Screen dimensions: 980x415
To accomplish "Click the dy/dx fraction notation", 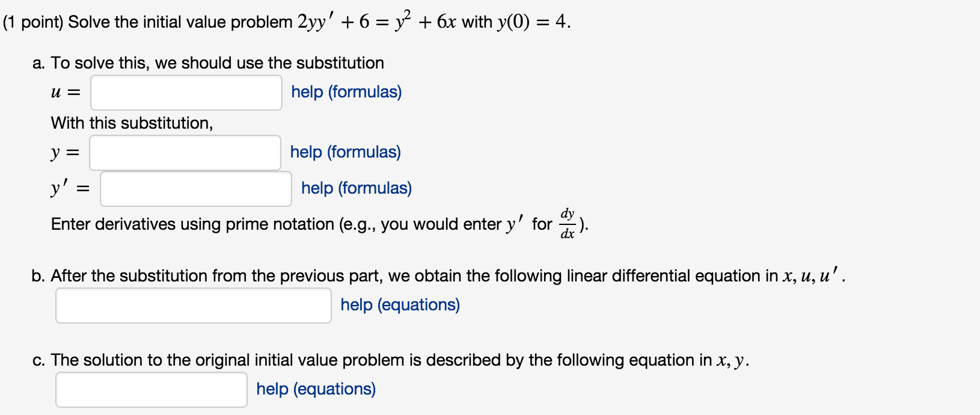I will [x=568, y=224].
